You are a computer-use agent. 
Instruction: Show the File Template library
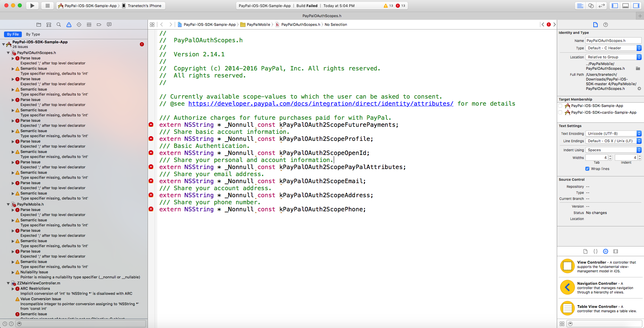[585, 251]
